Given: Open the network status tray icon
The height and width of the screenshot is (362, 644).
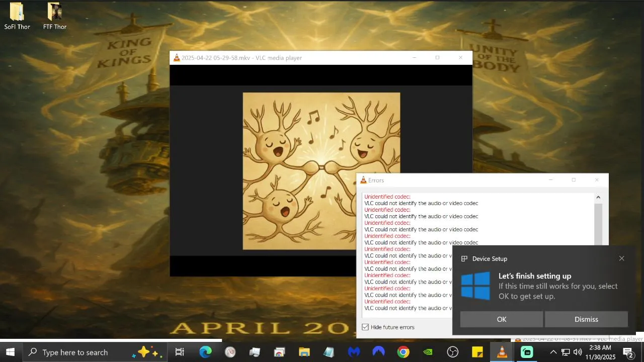Looking at the screenshot, I should 566,352.
